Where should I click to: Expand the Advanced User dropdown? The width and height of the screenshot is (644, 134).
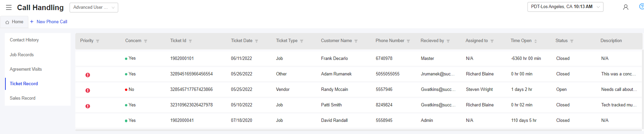pos(94,7)
